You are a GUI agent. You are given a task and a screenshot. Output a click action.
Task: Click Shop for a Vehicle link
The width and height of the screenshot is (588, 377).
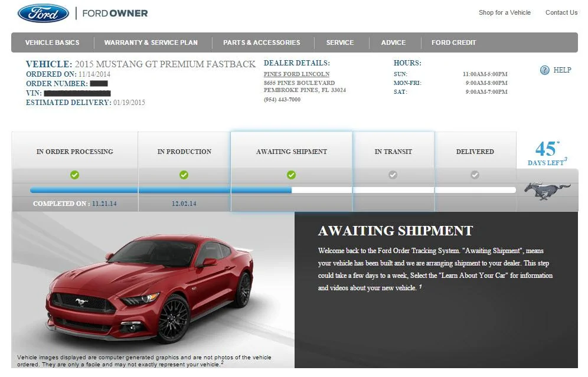[505, 13]
